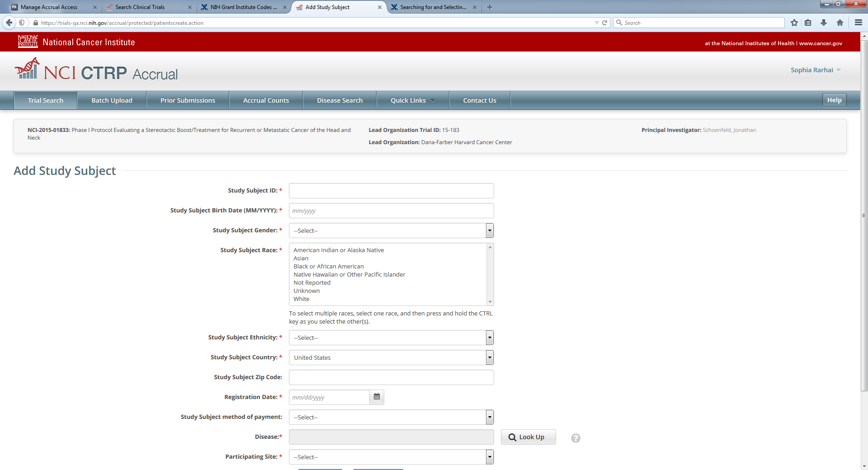Viewport: 868px width, 470px height.
Task: Open the browser bookmarks list icon
Action: click(808, 23)
